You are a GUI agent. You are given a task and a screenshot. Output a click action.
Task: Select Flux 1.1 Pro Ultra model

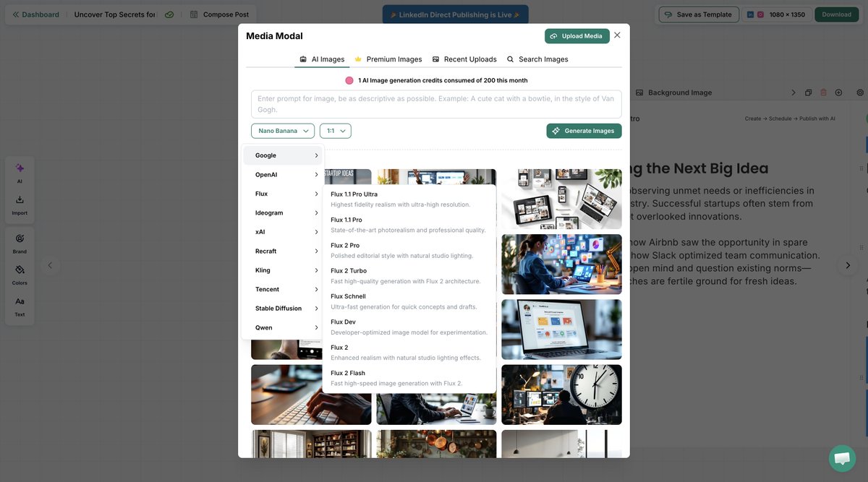pos(409,199)
